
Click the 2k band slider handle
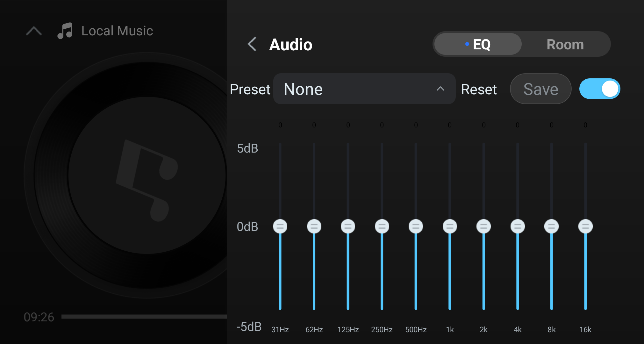pos(484,226)
